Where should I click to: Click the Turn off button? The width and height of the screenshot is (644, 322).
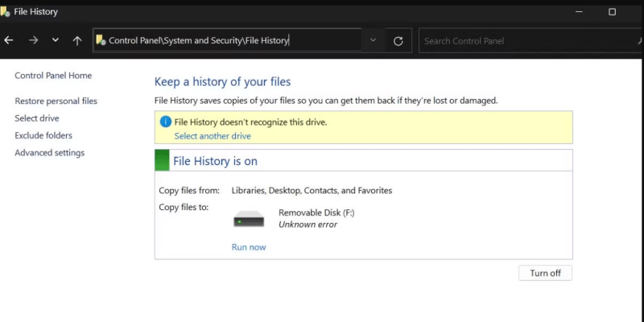point(546,273)
